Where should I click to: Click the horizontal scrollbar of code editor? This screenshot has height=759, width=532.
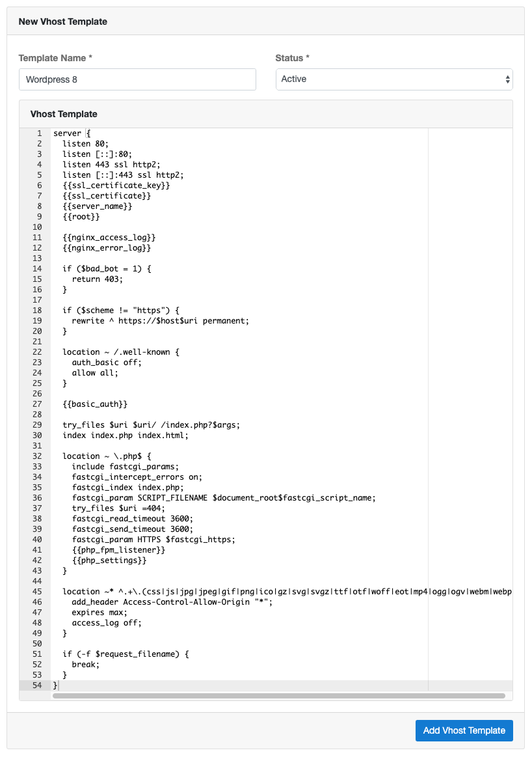[278, 696]
